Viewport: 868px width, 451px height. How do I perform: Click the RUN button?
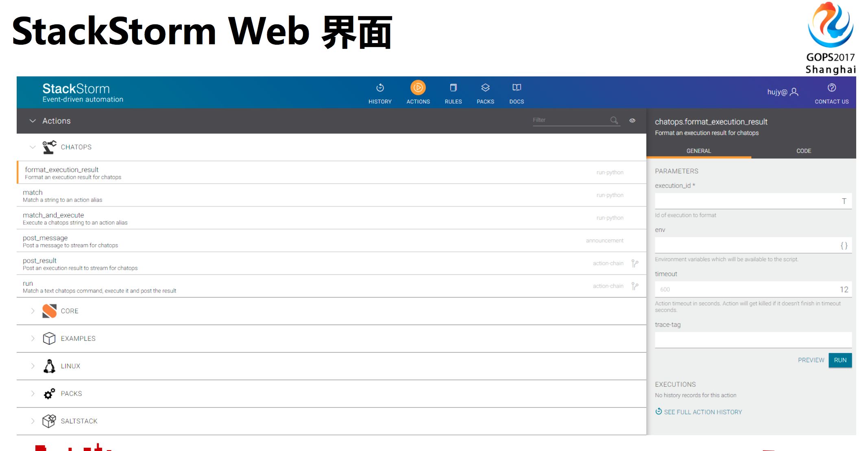coord(840,360)
